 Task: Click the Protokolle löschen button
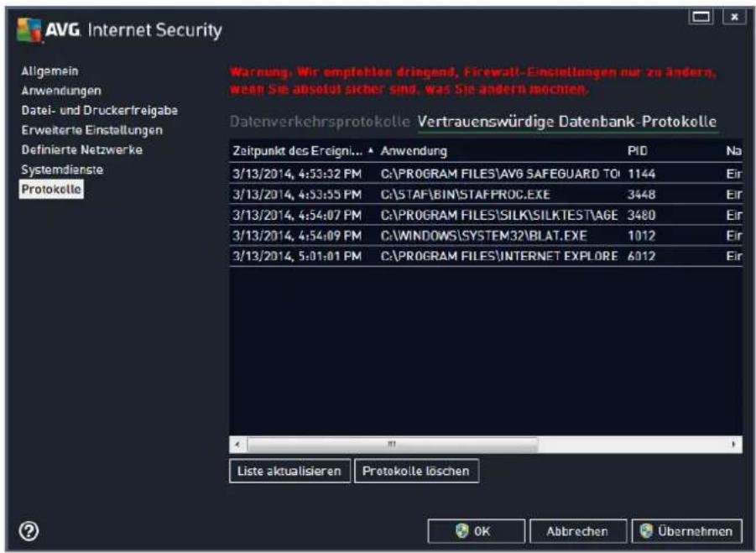point(416,471)
